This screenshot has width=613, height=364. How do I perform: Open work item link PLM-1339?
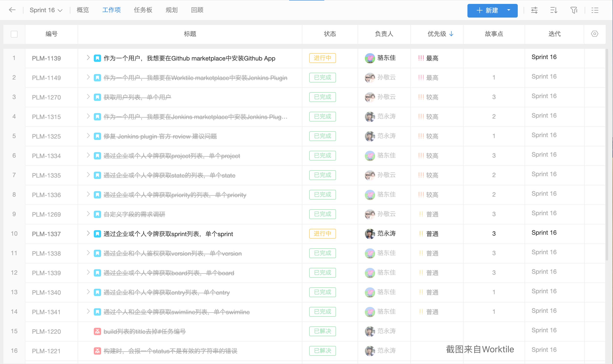(x=46, y=273)
